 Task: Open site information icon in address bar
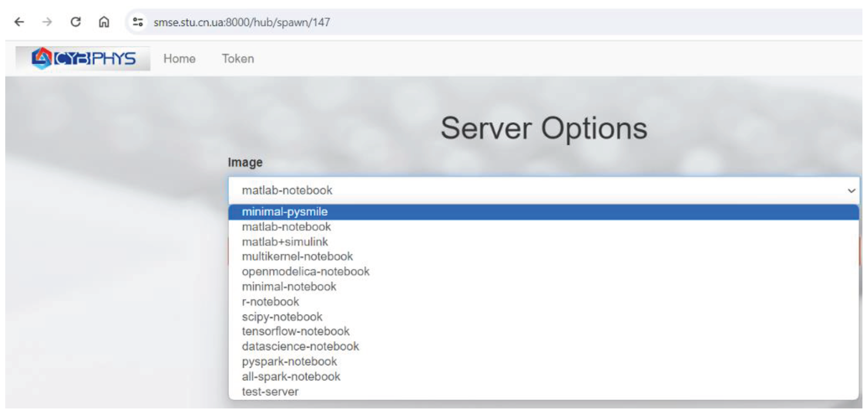[x=137, y=22]
